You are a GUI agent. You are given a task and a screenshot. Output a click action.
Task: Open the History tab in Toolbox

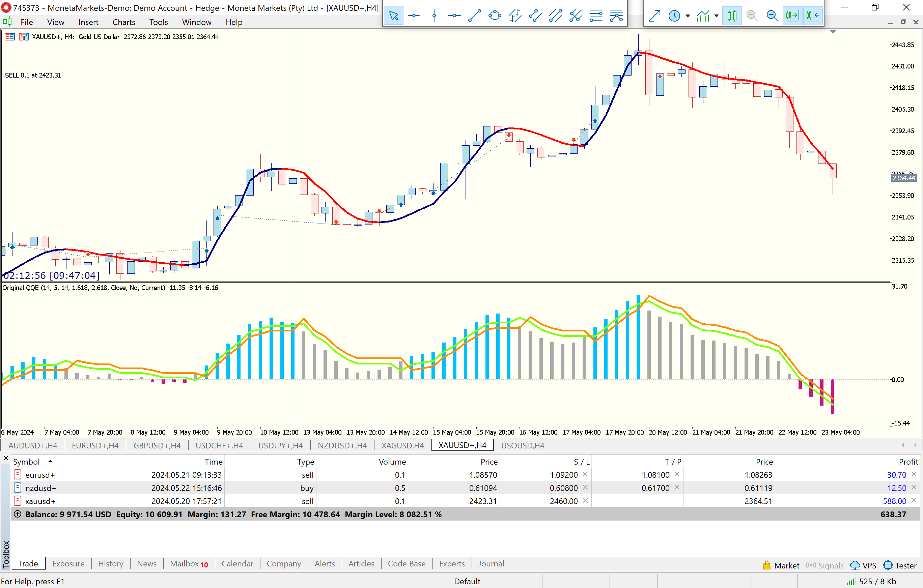point(110,563)
